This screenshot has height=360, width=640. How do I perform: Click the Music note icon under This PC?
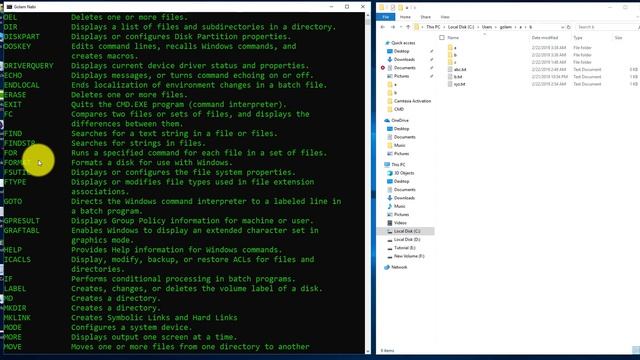click(x=390, y=206)
